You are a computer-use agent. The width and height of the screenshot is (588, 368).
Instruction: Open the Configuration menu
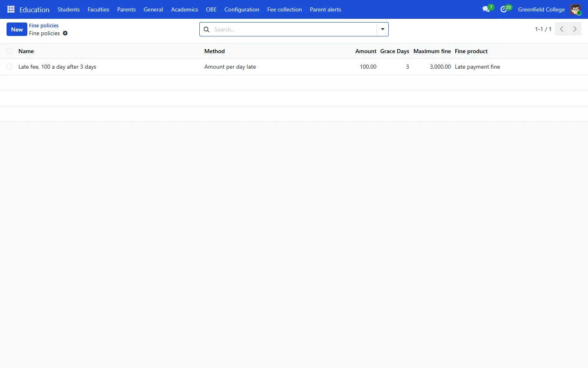click(242, 9)
